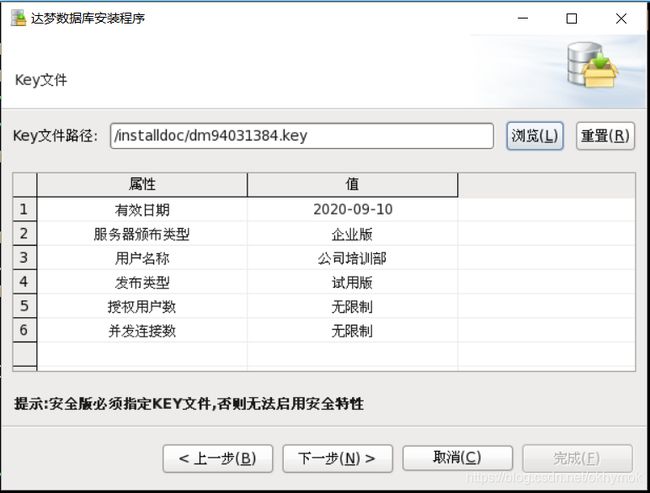Click row header number 5
Viewport: 650px width, 493px height.
[x=24, y=306]
